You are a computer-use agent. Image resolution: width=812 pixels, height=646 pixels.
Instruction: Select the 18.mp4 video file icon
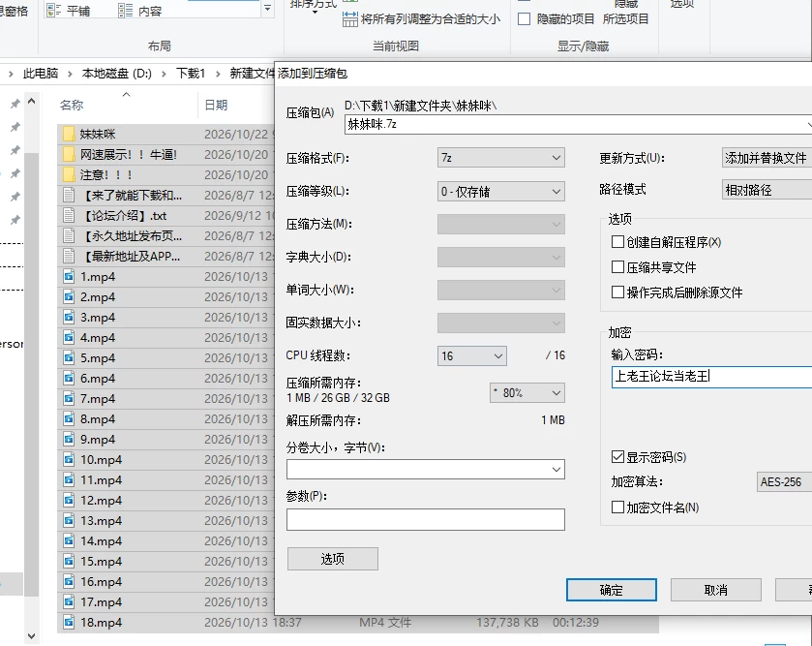pos(69,622)
